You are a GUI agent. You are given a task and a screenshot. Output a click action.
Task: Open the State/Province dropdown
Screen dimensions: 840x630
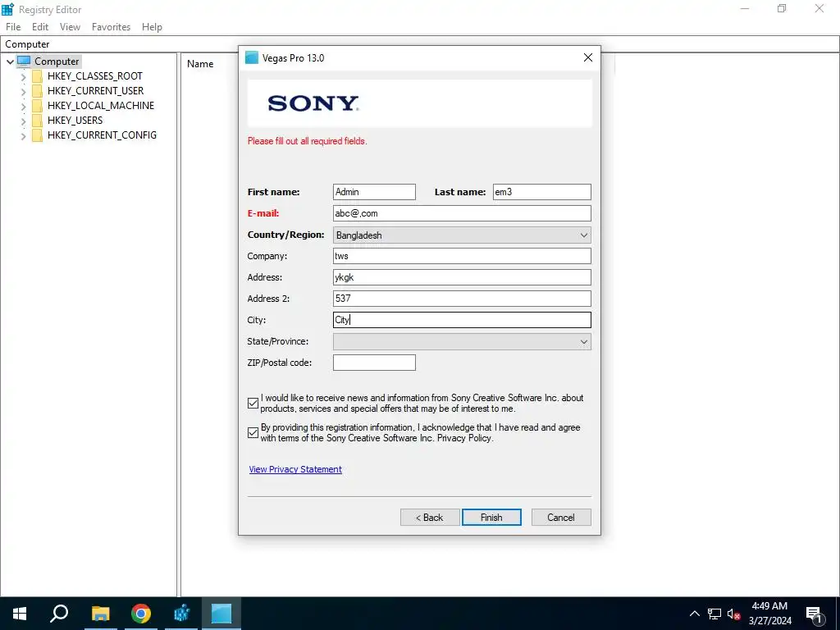coord(462,342)
